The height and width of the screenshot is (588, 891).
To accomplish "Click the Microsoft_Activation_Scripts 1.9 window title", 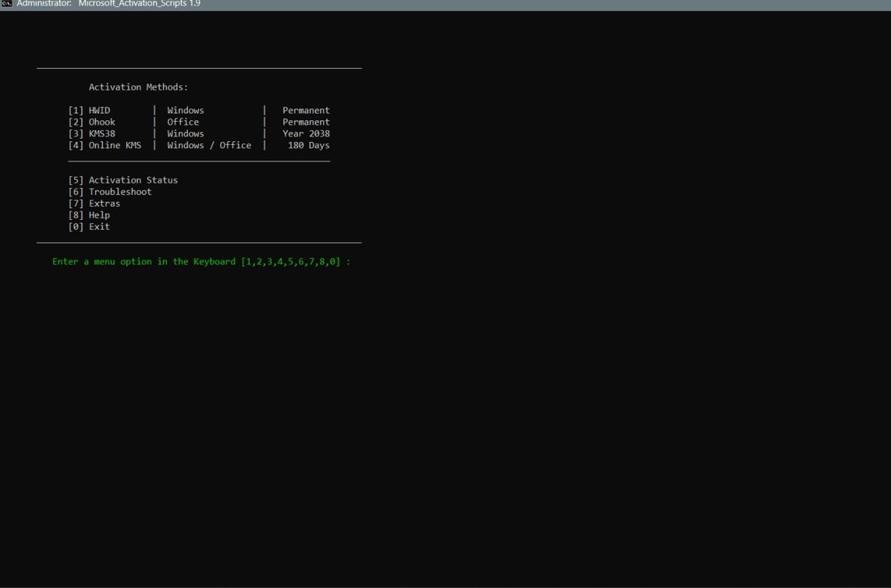I will (x=108, y=4).
